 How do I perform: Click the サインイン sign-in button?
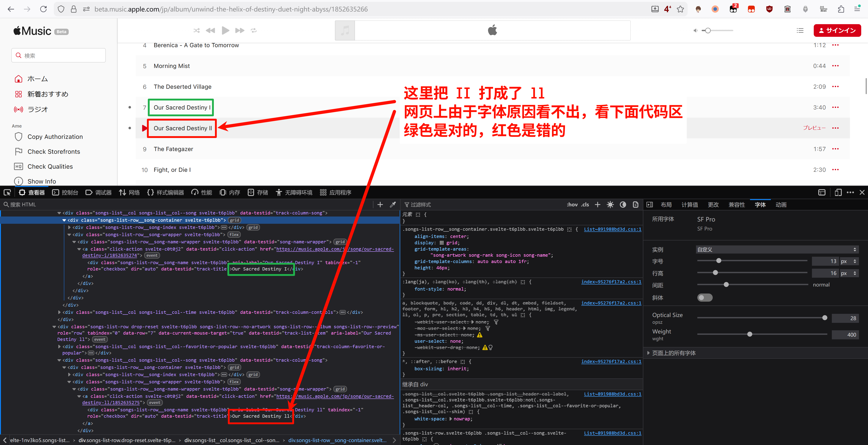(837, 31)
